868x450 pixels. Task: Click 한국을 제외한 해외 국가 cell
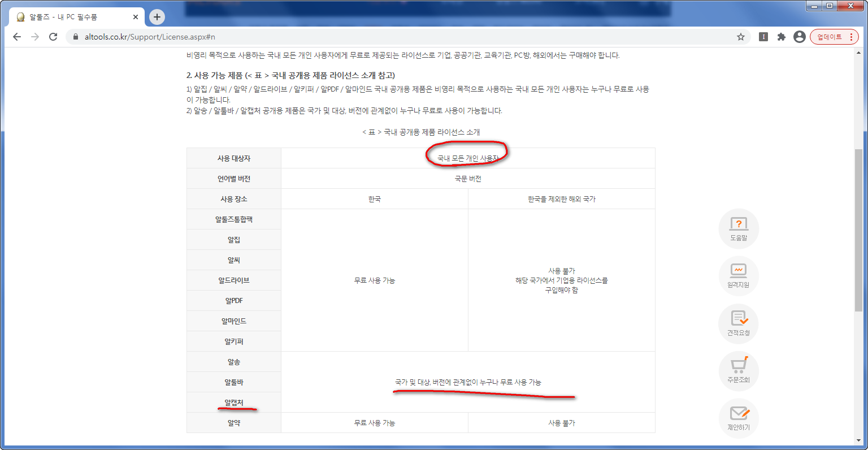pos(562,199)
